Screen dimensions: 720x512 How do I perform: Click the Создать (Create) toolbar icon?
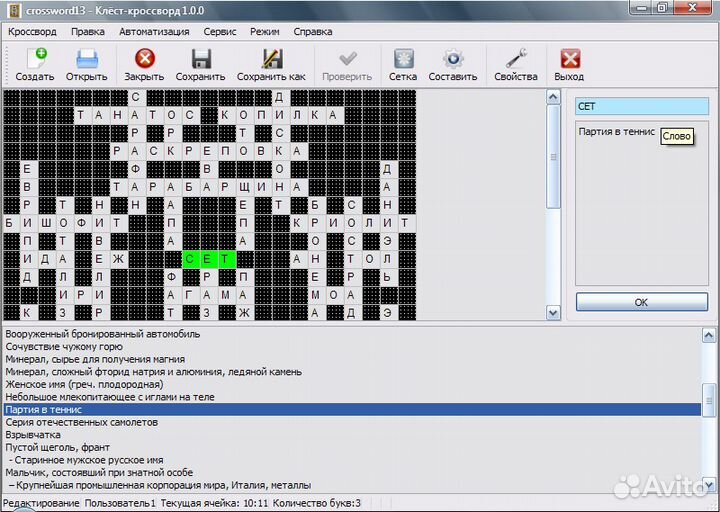[35, 59]
